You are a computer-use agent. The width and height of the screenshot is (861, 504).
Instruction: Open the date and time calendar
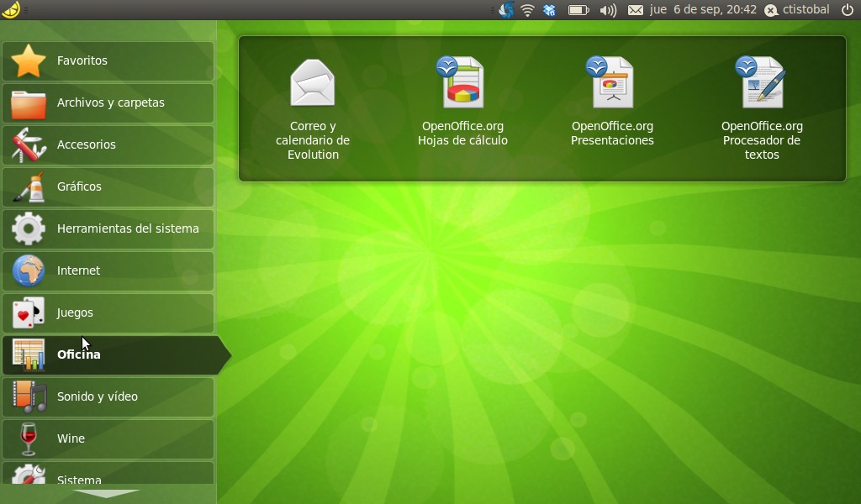coord(703,10)
